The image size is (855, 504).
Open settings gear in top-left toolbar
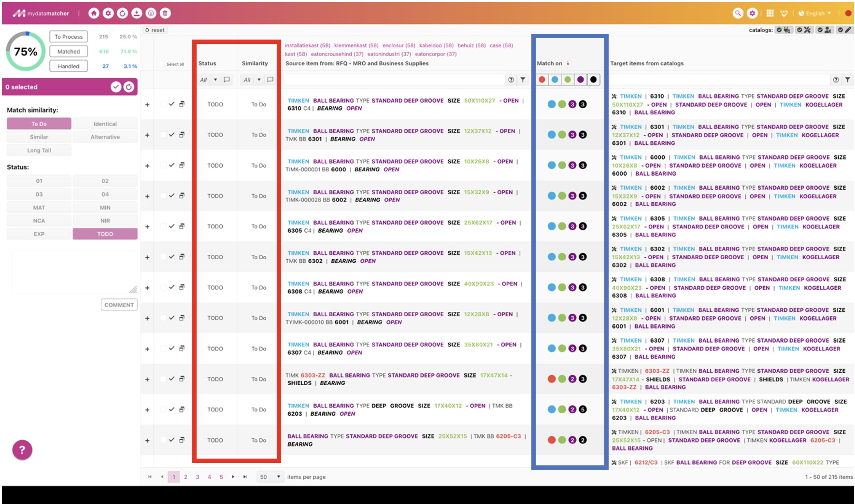click(108, 14)
